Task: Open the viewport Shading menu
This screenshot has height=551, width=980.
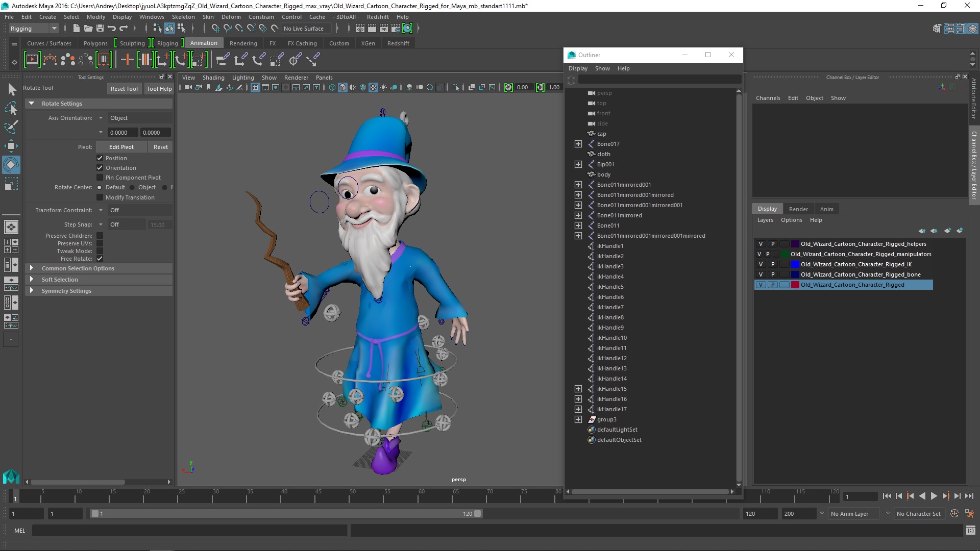Action: point(213,78)
